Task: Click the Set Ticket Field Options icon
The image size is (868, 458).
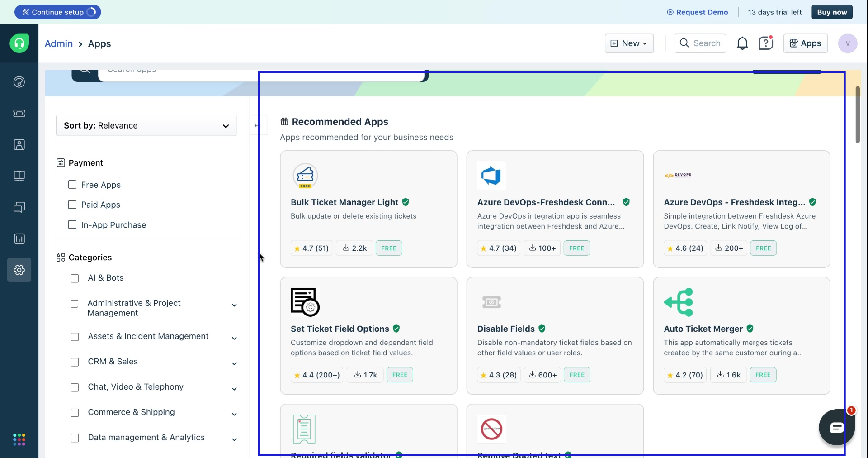Action: (305, 302)
